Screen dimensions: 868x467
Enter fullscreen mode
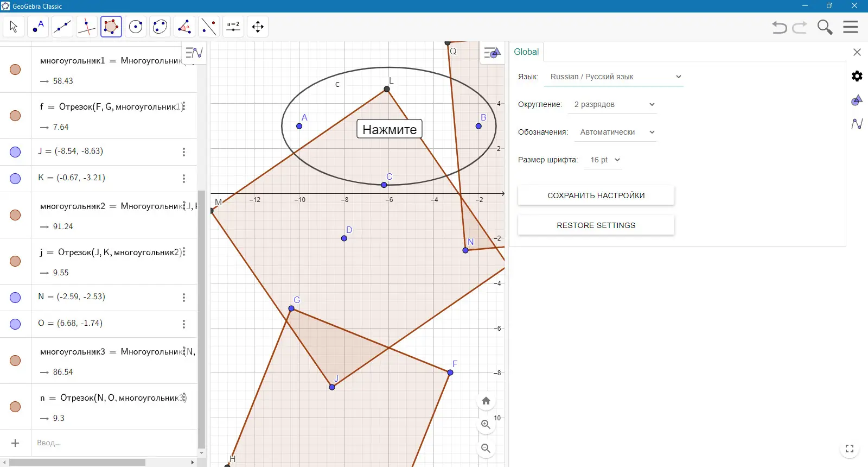pos(850,449)
